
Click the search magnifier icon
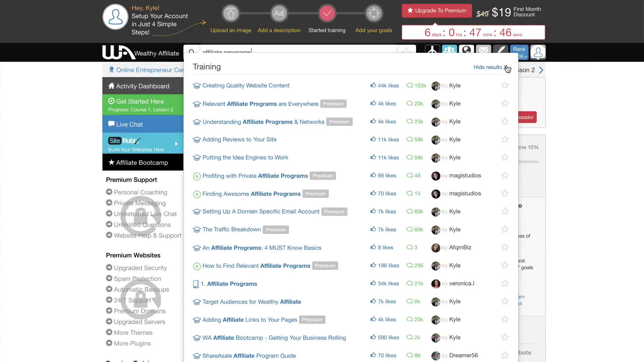[x=192, y=52]
